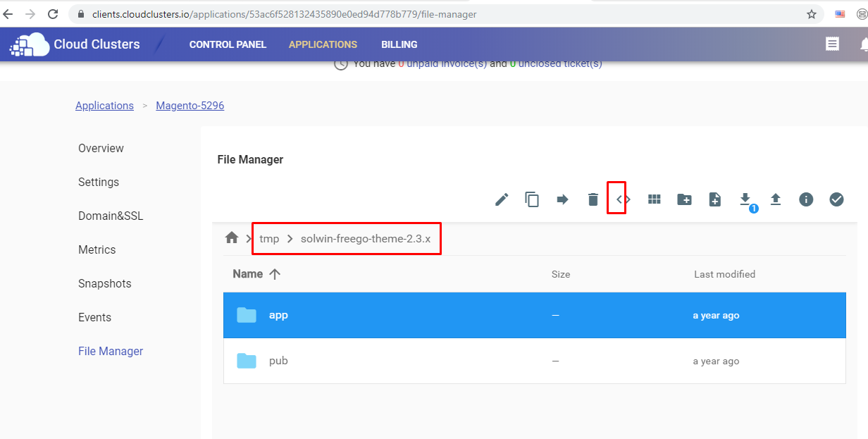
Task: Click the upload icon
Action: [776, 199]
